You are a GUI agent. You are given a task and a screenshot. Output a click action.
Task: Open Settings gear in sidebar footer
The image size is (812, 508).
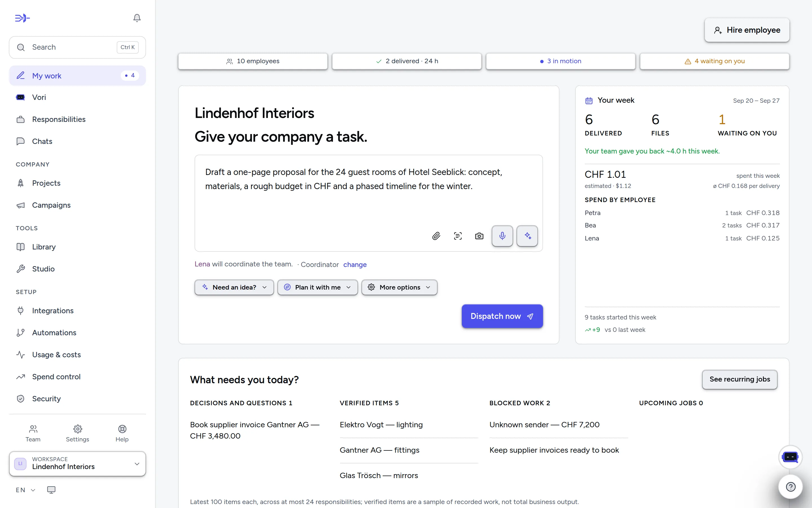(78, 434)
